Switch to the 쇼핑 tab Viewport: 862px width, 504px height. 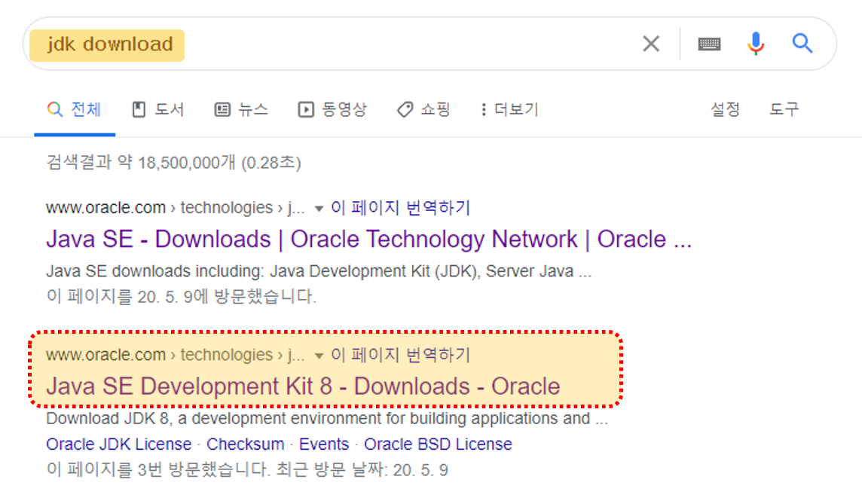click(424, 109)
